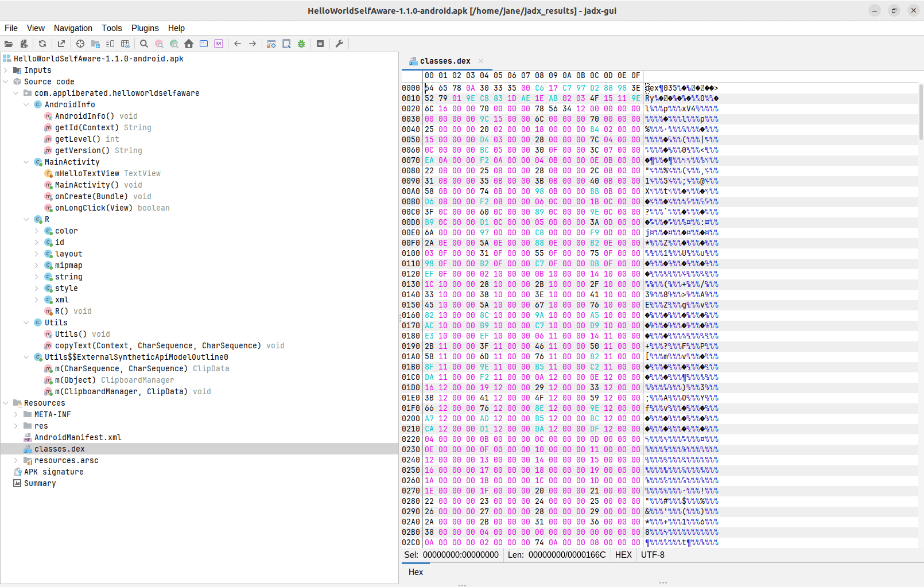Click the purple M main activity icon
This screenshot has height=587, width=924.
[219, 44]
